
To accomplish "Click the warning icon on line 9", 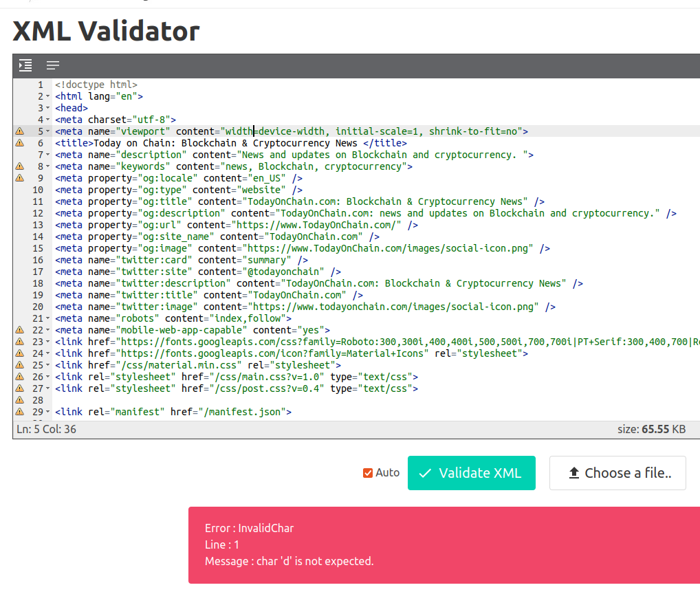I will click(19, 178).
